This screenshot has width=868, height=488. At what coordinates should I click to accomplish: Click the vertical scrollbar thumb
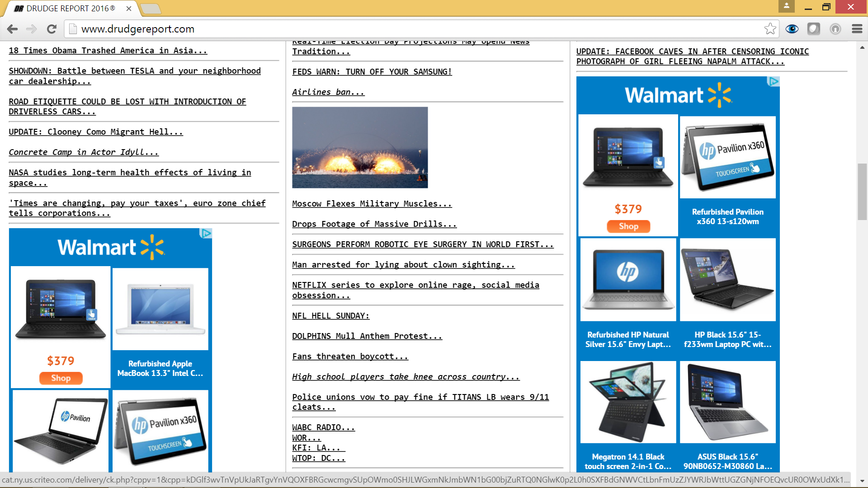(x=862, y=192)
